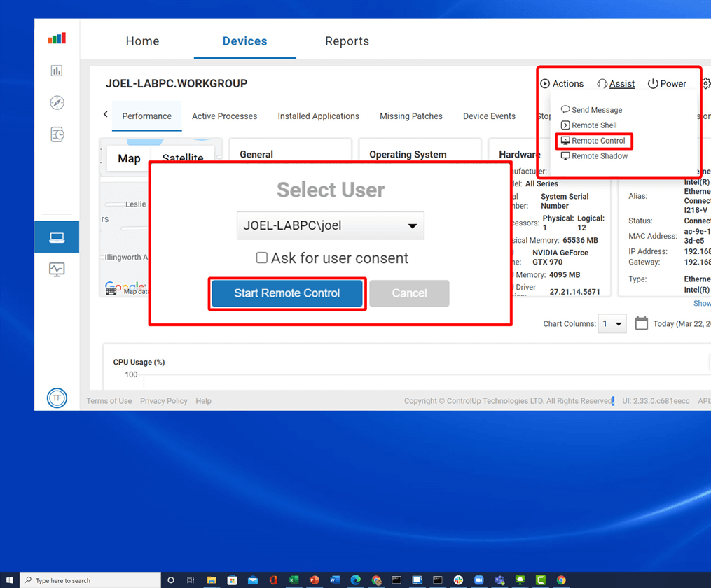This screenshot has width=711, height=588.
Task: Open the Privacy Policy link
Action: pyautogui.click(x=163, y=401)
